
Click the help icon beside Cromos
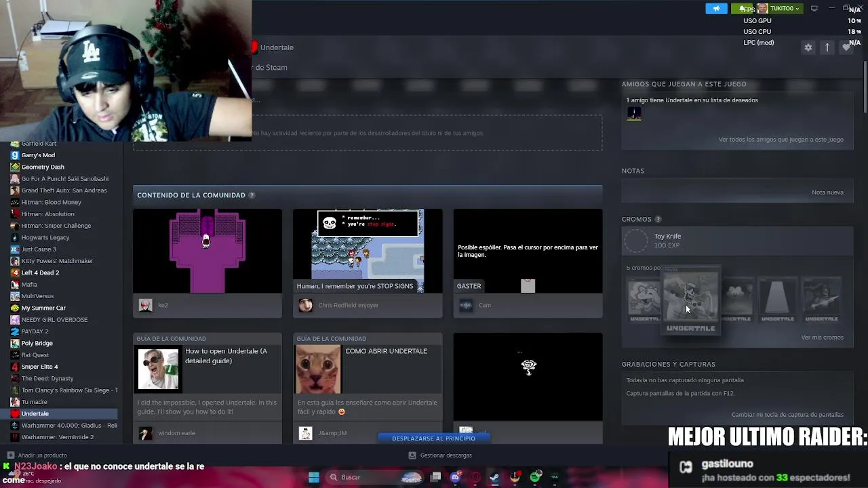click(658, 220)
